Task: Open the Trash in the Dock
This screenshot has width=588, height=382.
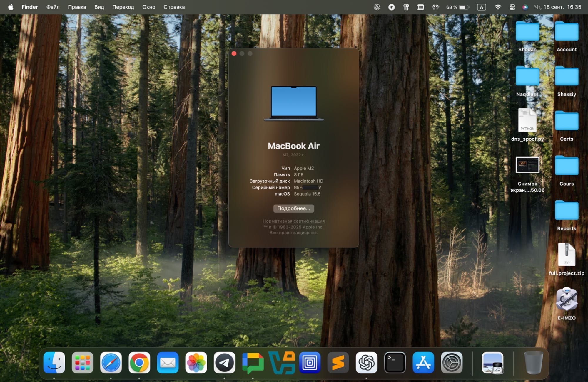Action: tap(533, 363)
